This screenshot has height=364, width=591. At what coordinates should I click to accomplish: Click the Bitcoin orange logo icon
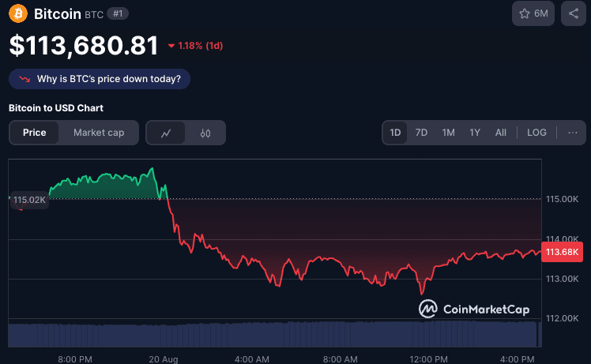(18, 13)
